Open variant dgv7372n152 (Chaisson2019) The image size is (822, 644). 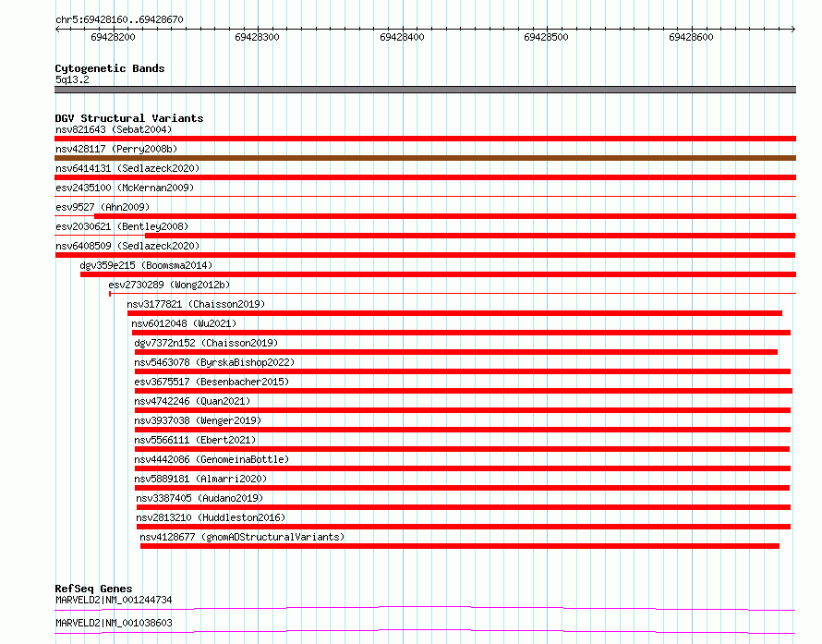coord(206,343)
